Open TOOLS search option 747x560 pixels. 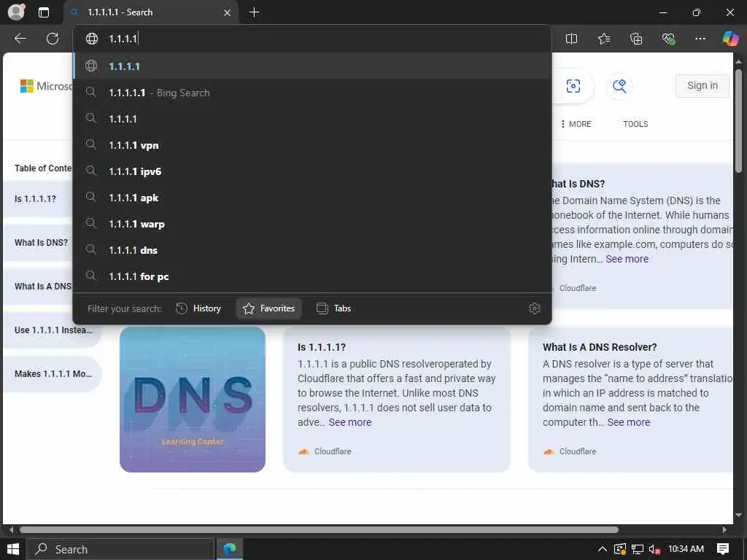click(x=635, y=124)
